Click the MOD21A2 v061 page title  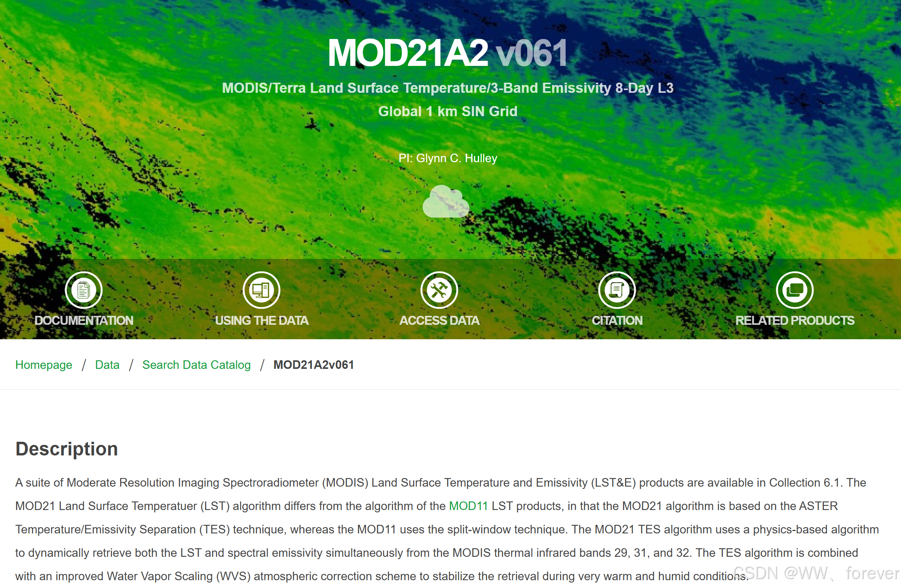click(447, 53)
